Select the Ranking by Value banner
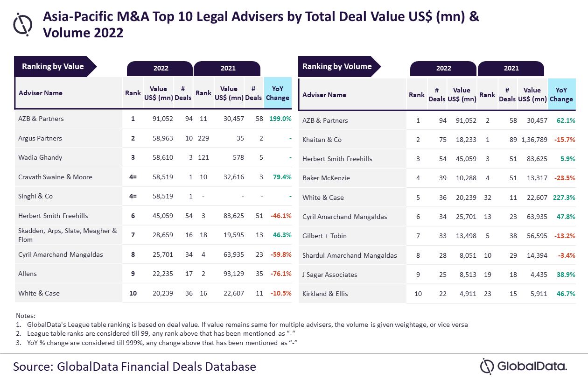The width and height of the screenshot is (588, 381). 53,66
